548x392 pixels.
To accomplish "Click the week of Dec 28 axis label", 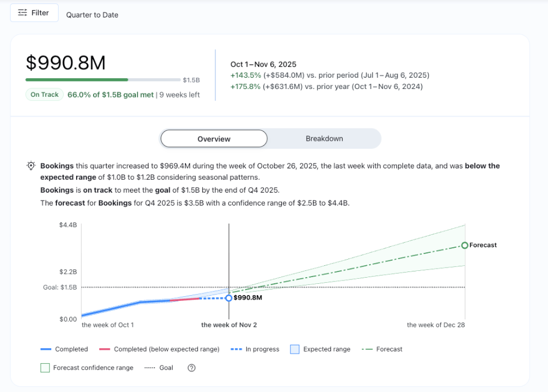I will click(x=436, y=325).
